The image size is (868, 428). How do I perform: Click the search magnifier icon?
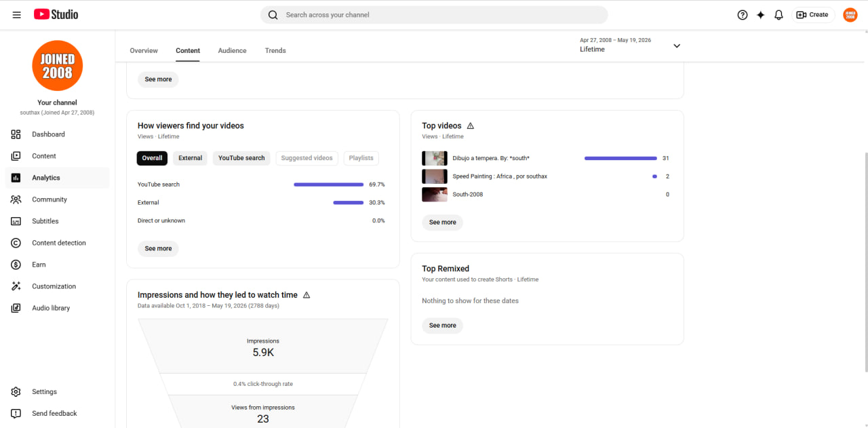(273, 15)
